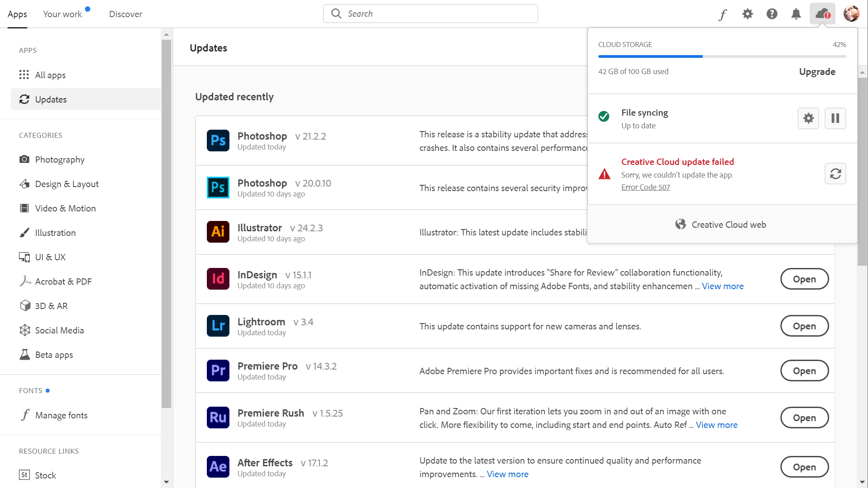View more about the InDesign update
This screenshot has height=488, width=868.
(x=723, y=286)
